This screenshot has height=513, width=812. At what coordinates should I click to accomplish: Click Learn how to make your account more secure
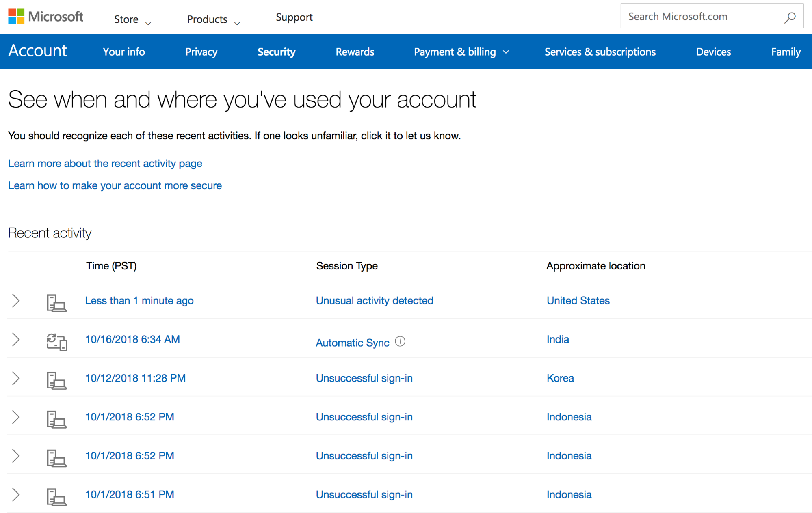tap(114, 185)
